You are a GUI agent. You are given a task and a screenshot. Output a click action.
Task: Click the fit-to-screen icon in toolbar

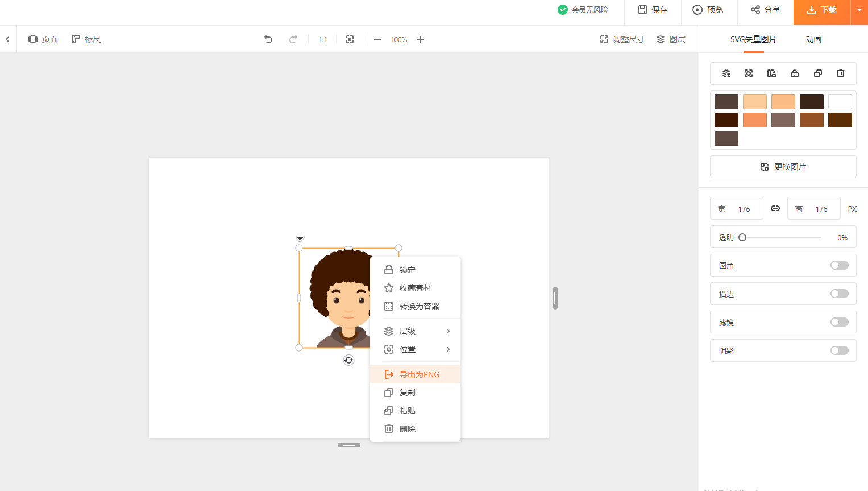pos(350,39)
